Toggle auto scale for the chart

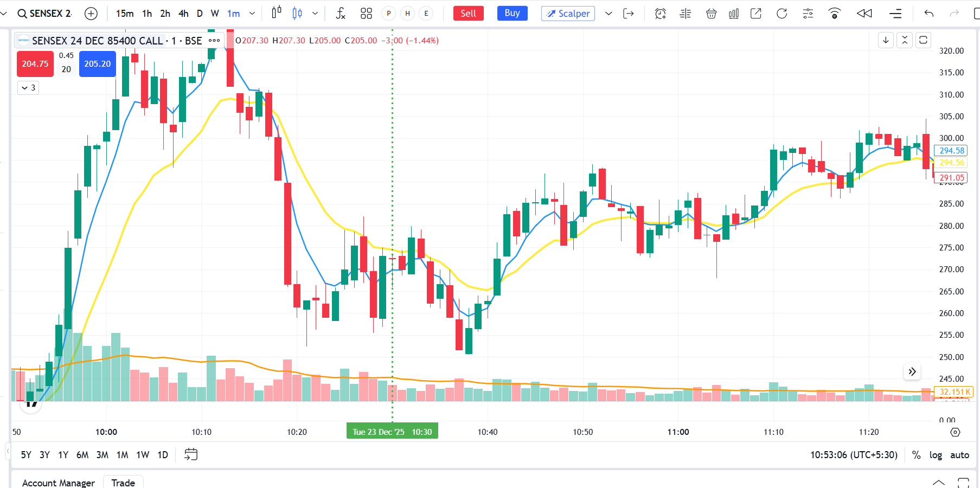959,455
